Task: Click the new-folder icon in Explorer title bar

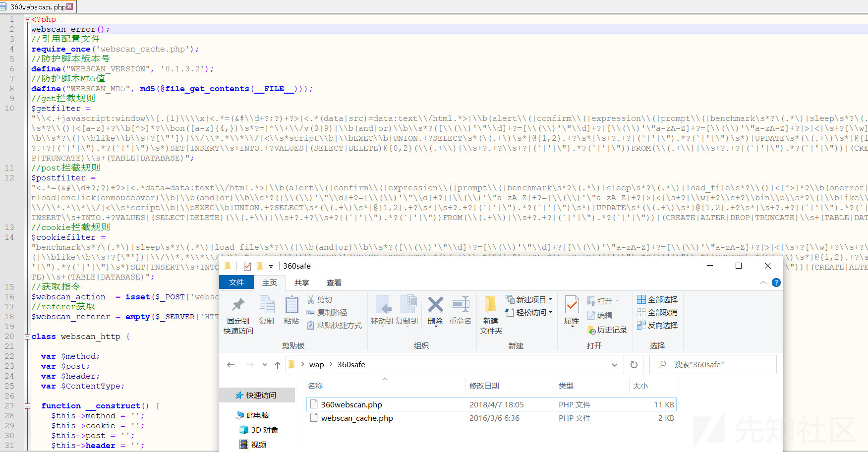Action: (259, 266)
